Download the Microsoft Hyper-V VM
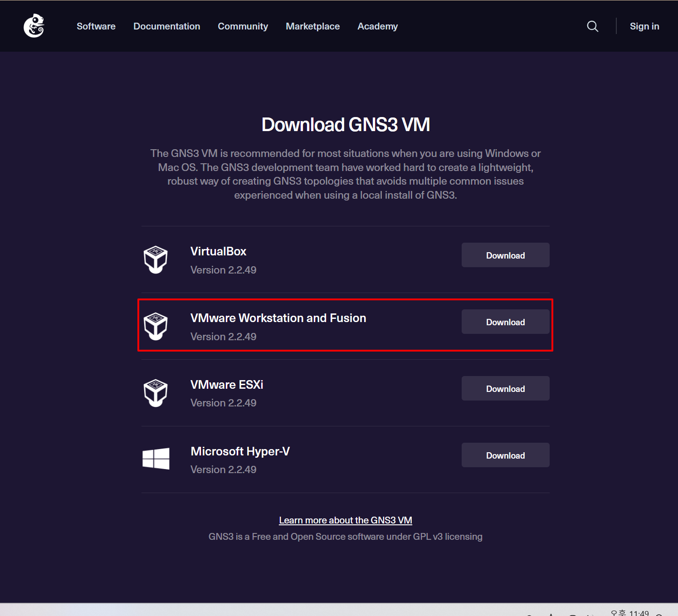 [x=506, y=455]
